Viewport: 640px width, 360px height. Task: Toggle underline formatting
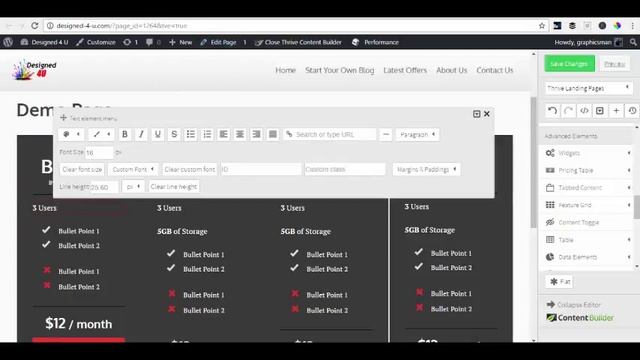(x=158, y=134)
